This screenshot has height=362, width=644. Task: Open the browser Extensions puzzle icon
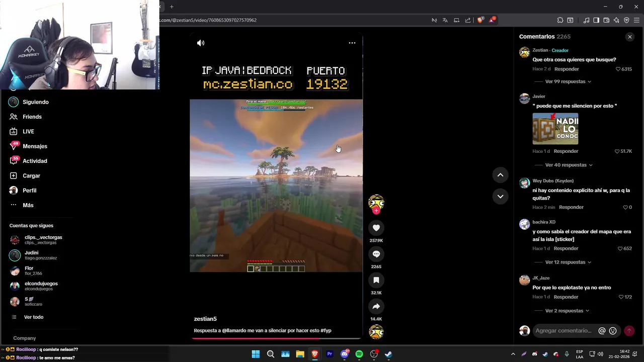coord(560,20)
